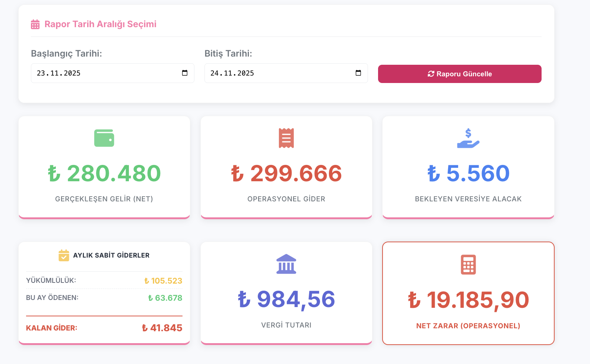Select the Operasyonel Gider amount 299.666

click(x=286, y=173)
